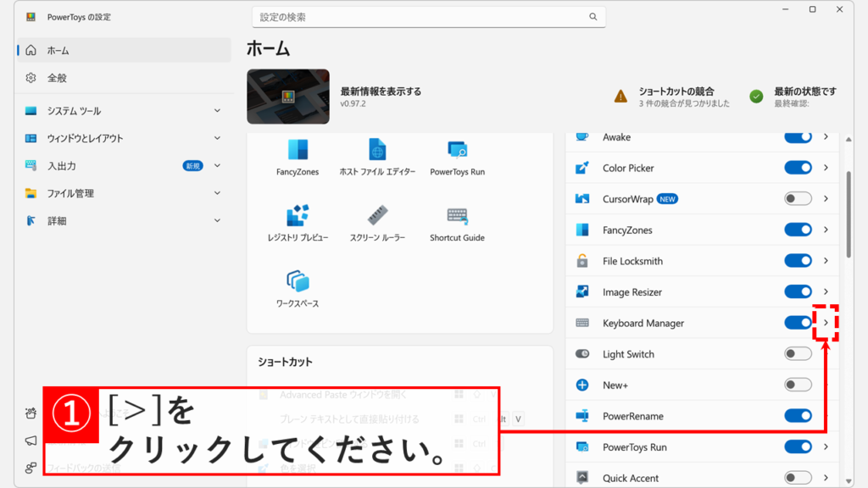Toggle Awake on or off
Screen dimensions: 868x488
797,136
